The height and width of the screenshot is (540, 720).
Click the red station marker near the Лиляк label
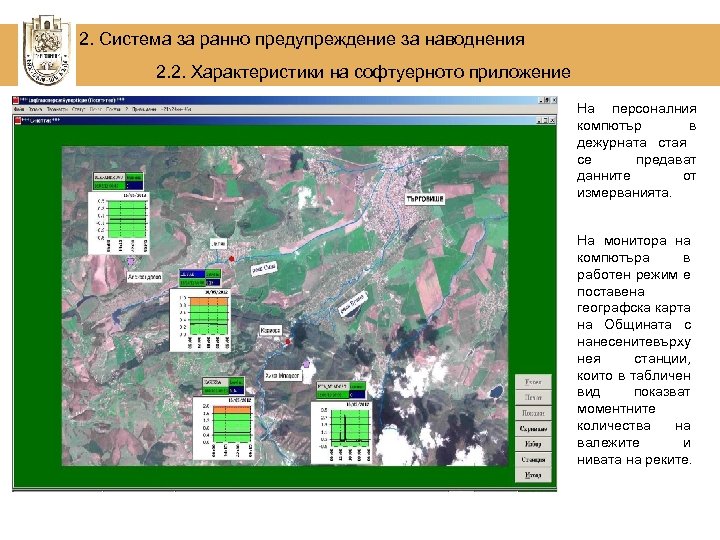pyautogui.click(x=232, y=259)
